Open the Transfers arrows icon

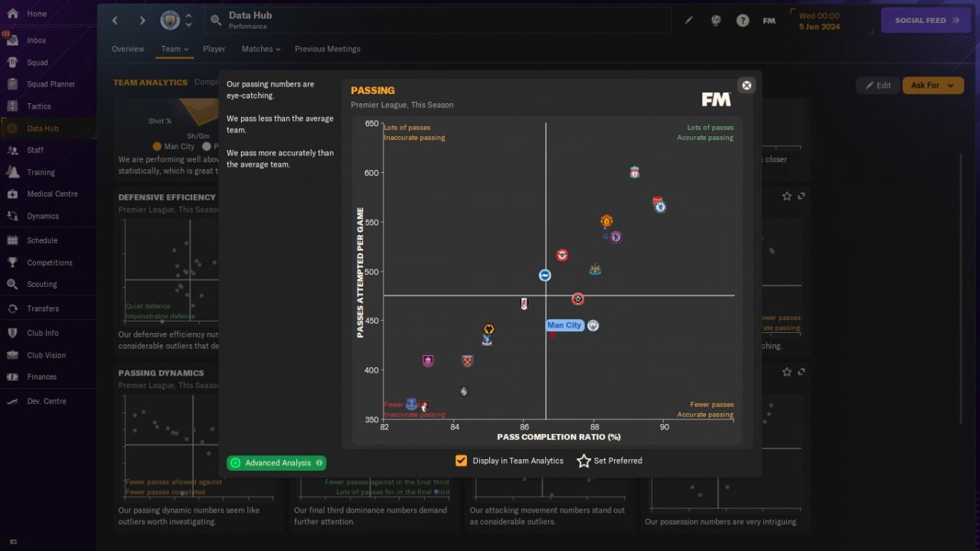coord(12,308)
